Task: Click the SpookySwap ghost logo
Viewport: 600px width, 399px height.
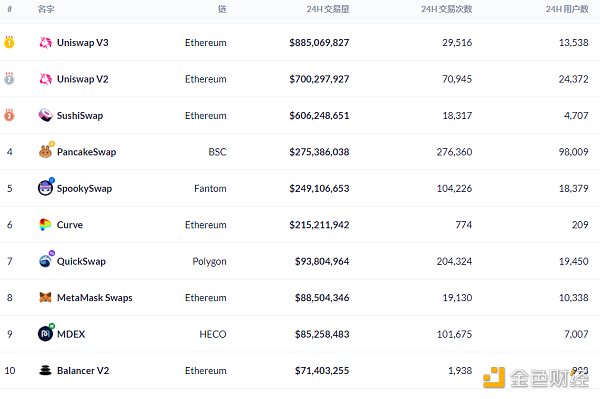Action: (46, 187)
